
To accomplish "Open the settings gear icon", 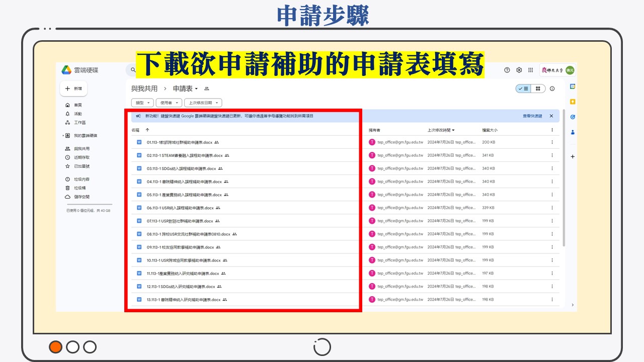I will click(x=519, y=70).
